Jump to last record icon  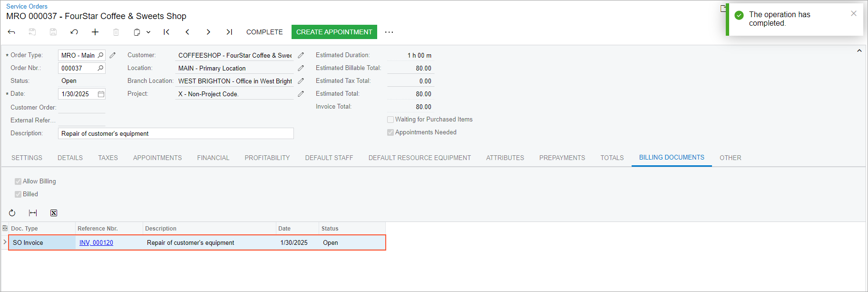229,32
